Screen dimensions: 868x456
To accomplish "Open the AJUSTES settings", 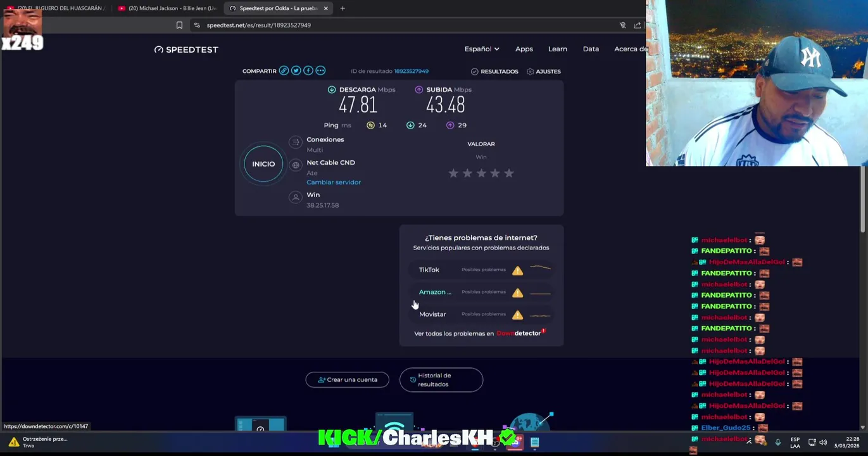I will (544, 72).
